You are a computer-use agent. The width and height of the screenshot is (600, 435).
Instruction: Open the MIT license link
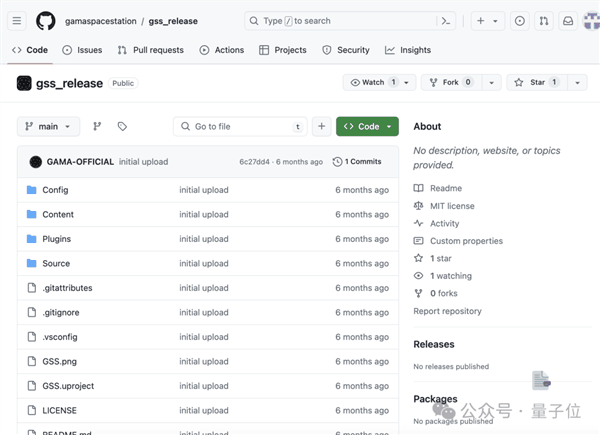[x=452, y=206]
